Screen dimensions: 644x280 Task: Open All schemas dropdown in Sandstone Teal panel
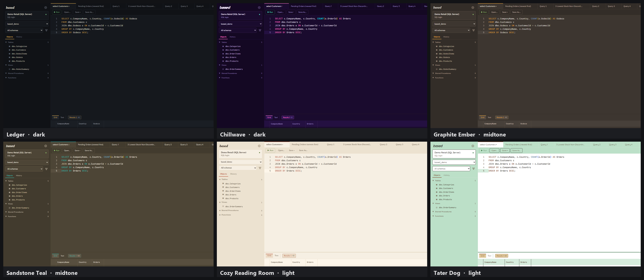click(x=24, y=169)
